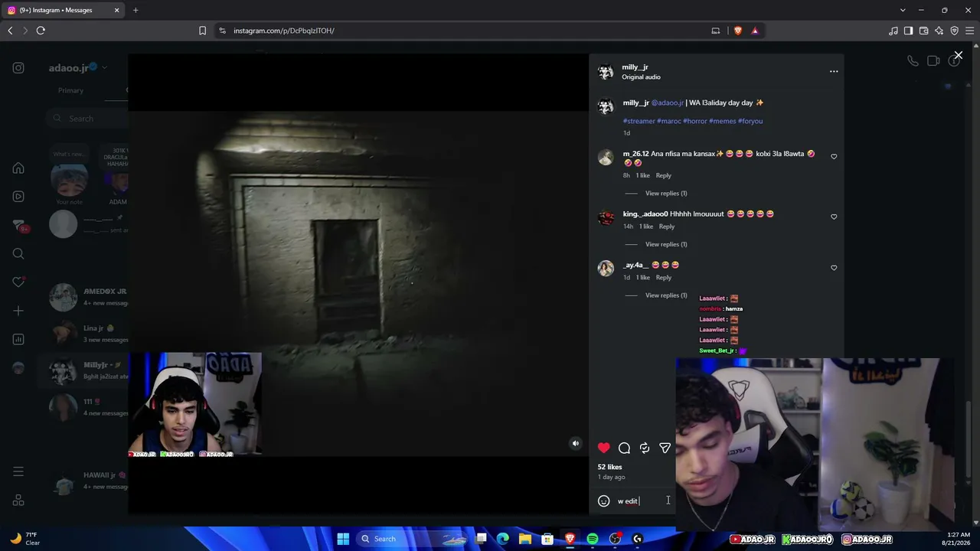Open the emoji picker in the comment box
980x551 pixels.
click(x=604, y=501)
